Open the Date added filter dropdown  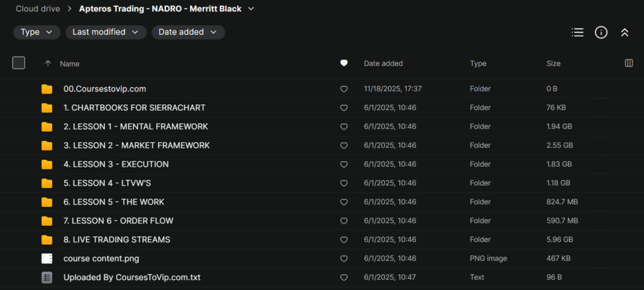point(188,32)
